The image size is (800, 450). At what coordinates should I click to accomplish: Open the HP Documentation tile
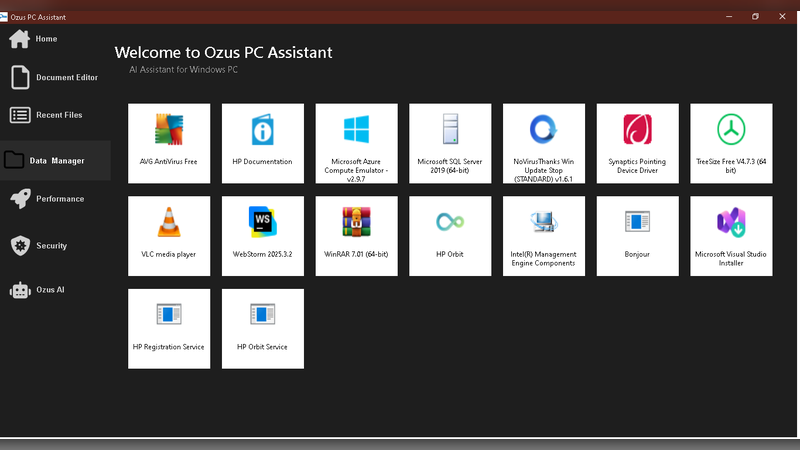[x=262, y=142]
